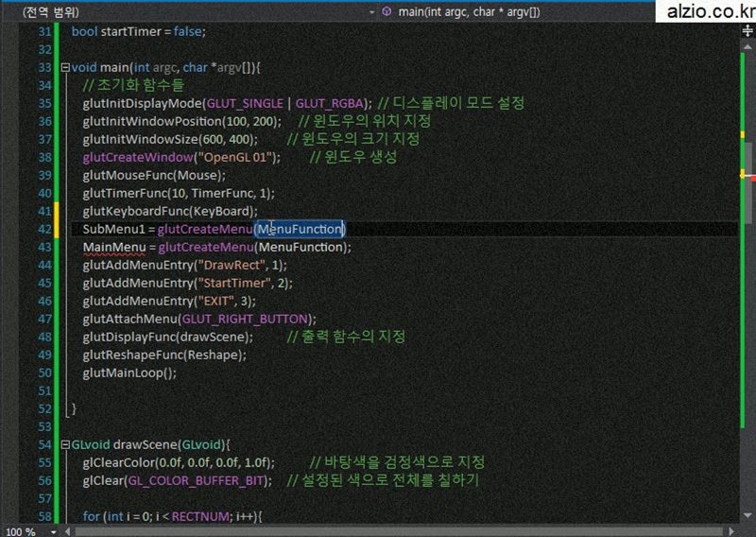Collapse the main function code block

pos(65,67)
